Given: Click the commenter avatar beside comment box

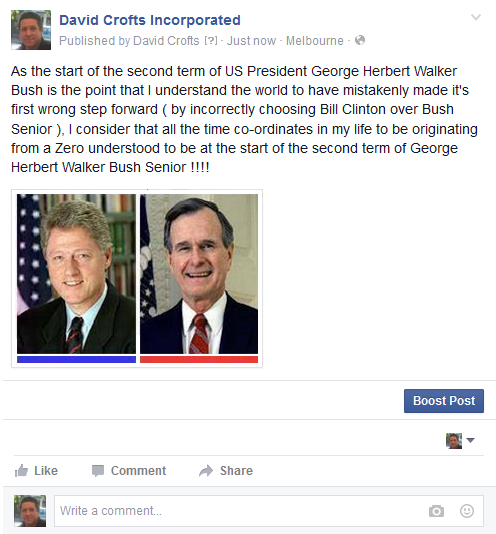Looking at the screenshot, I should [x=30, y=511].
